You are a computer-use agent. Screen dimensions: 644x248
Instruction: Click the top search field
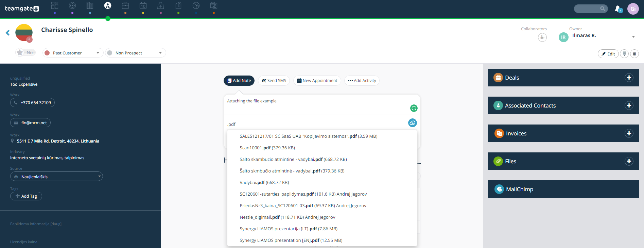[591, 9]
